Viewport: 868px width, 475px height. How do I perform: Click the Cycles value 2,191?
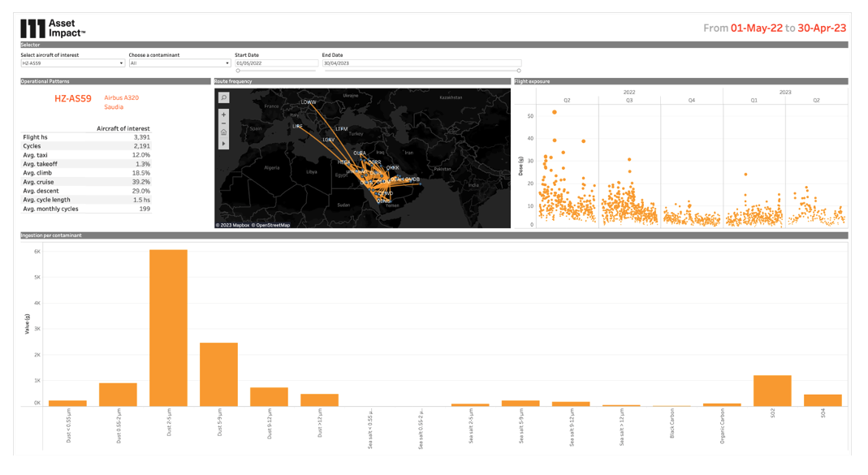(142, 146)
